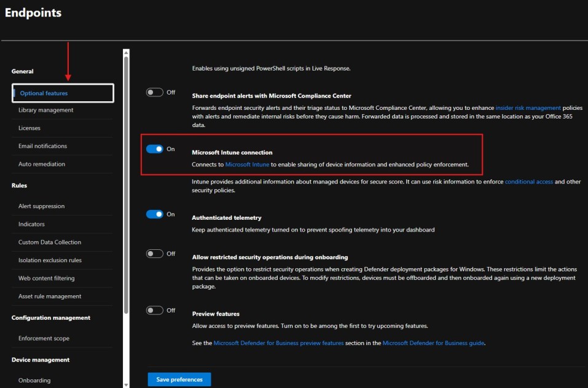Click the Device management heading
This screenshot has width=588, height=388.
click(x=41, y=360)
